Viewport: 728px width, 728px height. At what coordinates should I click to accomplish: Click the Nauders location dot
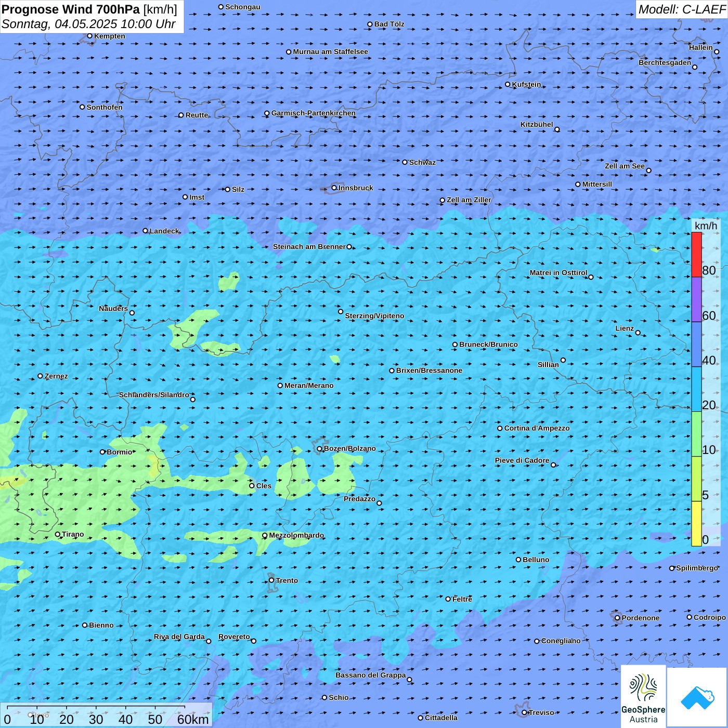click(132, 313)
